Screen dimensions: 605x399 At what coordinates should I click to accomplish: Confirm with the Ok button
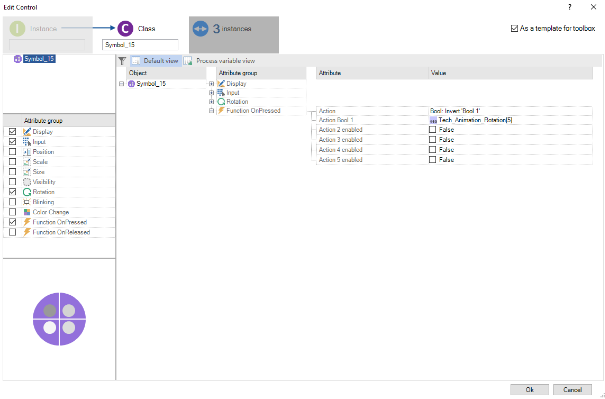point(529,390)
